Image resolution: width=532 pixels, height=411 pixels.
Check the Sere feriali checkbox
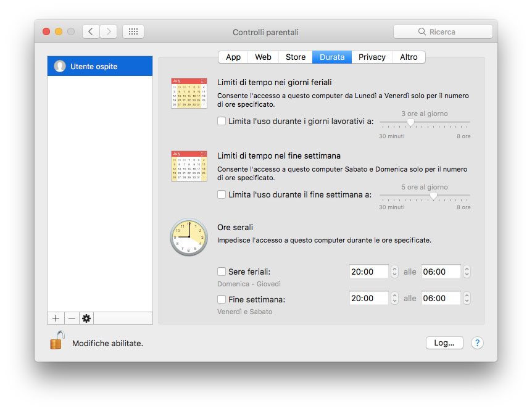pos(221,272)
